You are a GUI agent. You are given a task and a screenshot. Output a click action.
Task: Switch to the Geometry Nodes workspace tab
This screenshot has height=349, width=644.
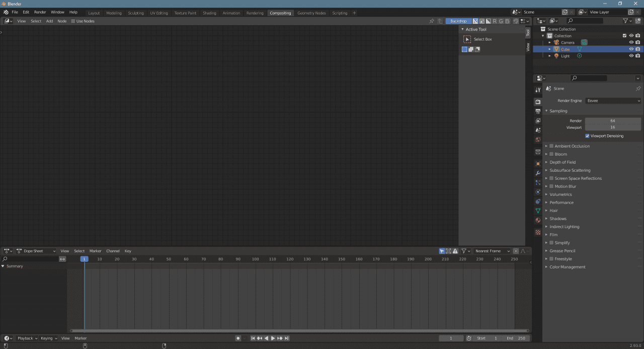click(x=311, y=13)
